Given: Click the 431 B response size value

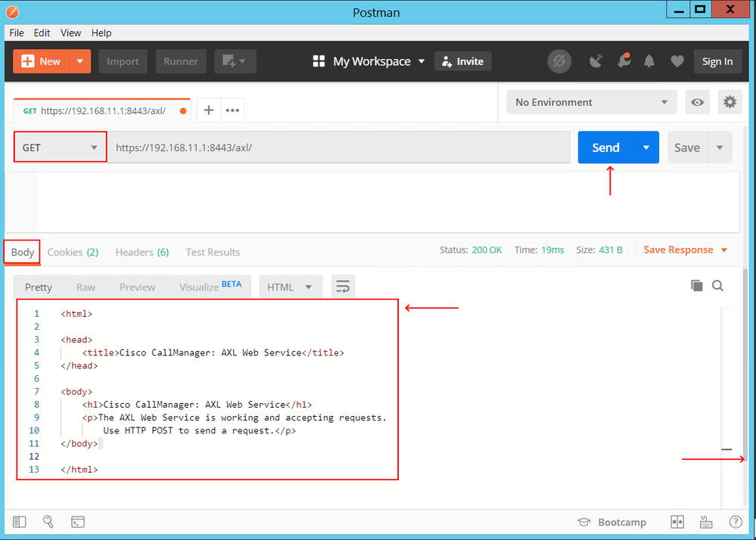Looking at the screenshot, I should (611, 250).
